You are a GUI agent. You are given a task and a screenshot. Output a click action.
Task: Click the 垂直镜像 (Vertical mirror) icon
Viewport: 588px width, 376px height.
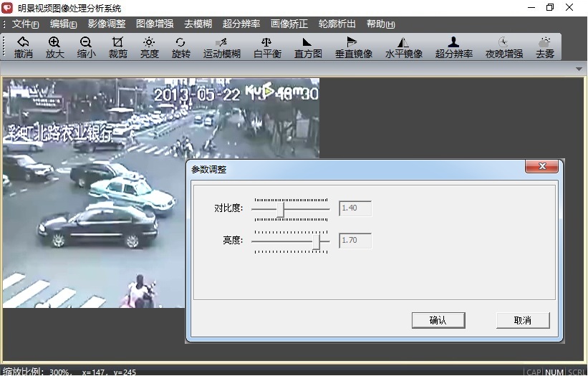tap(353, 47)
